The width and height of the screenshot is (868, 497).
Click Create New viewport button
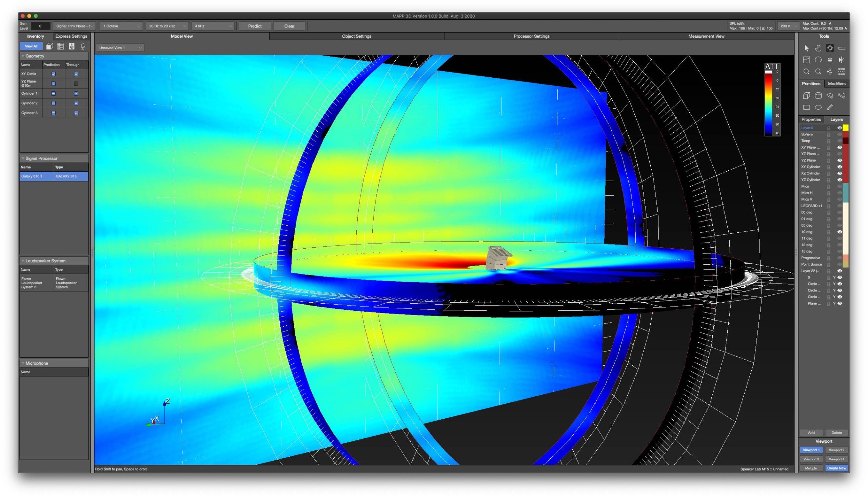tap(836, 468)
